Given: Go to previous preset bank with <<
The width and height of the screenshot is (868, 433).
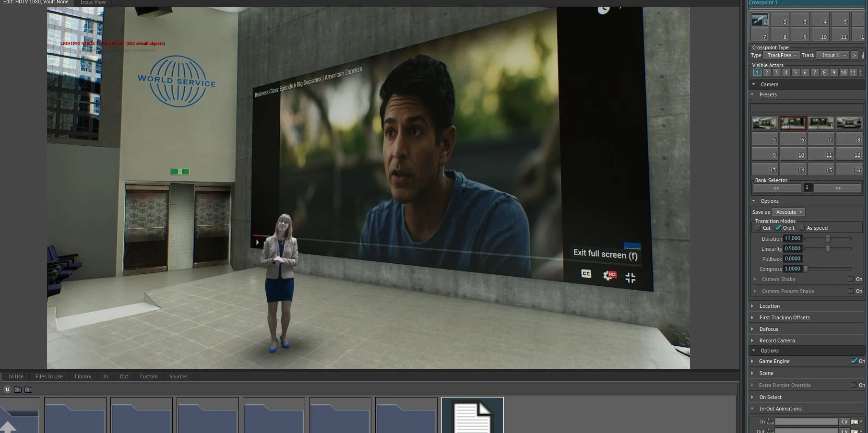Looking at the screenshot, I should tap(776, 188).
